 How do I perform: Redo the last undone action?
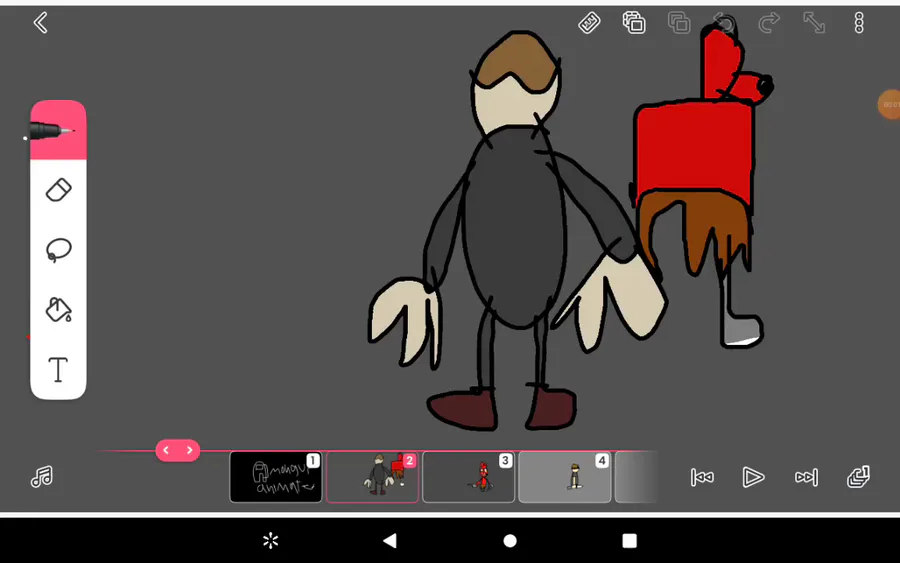(x=769, y=23)
